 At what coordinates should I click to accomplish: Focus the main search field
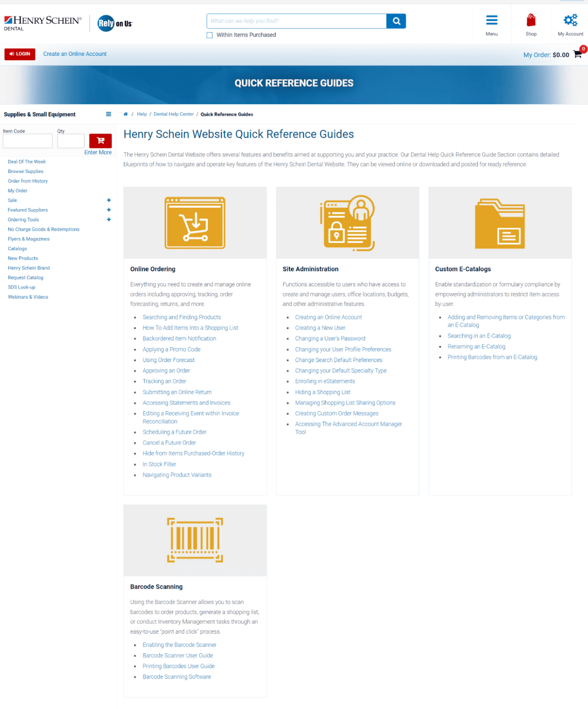tap(297, 21)
